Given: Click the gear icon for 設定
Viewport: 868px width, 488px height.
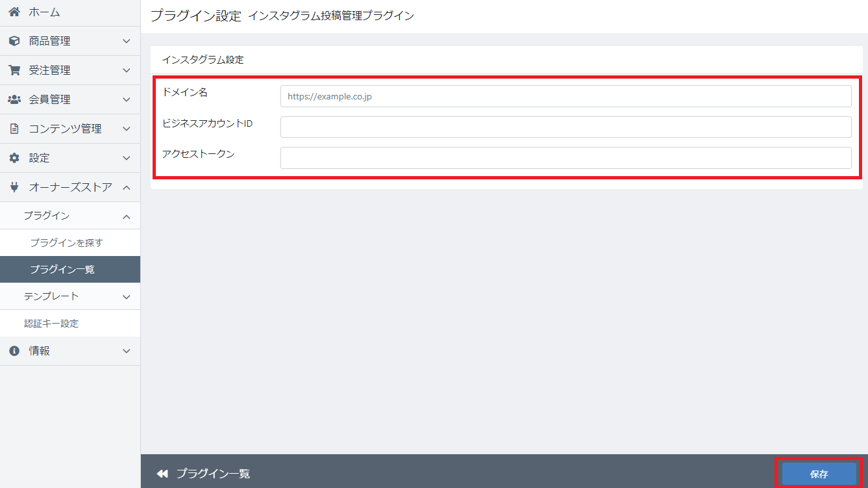Looking at the screenshot, I should click(14, 158).
